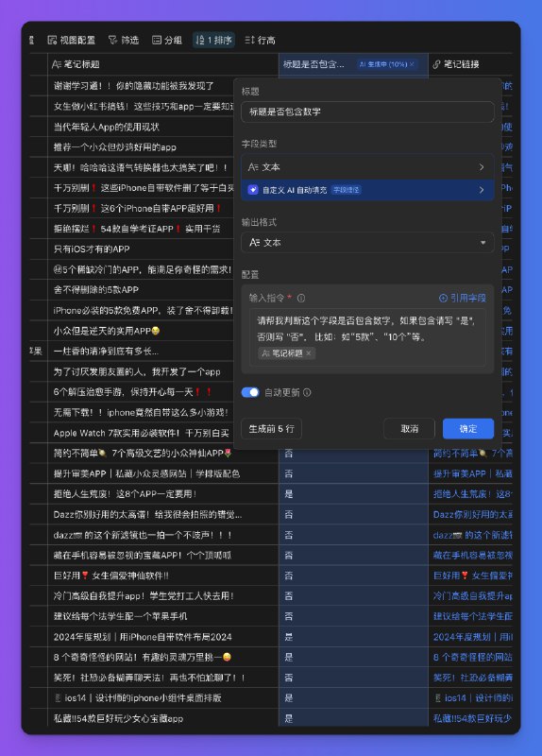Screen dimensions: 542x756
Task: Click 是 result in 私藏!!54款 row
Action: coord(289,718)
